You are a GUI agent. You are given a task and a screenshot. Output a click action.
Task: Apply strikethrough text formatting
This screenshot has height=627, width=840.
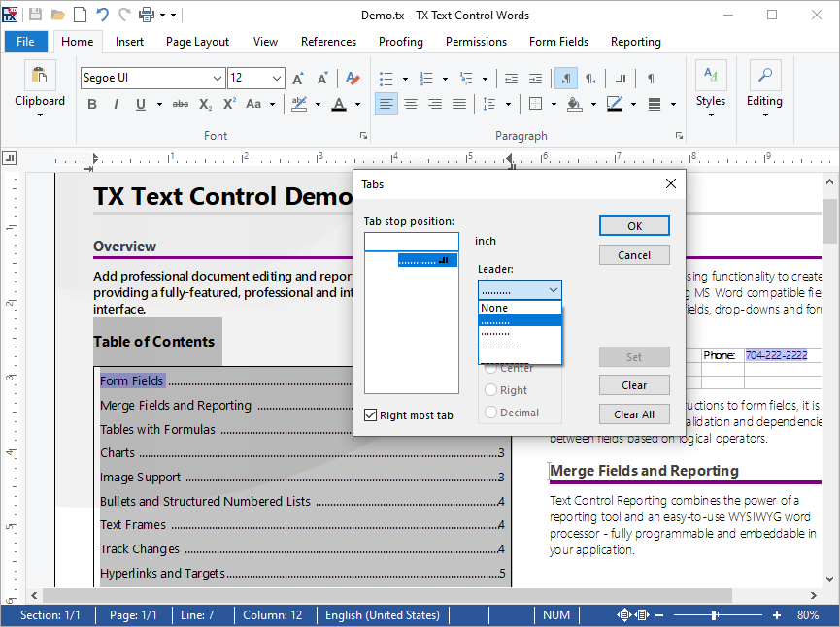[x=180, y=104]
